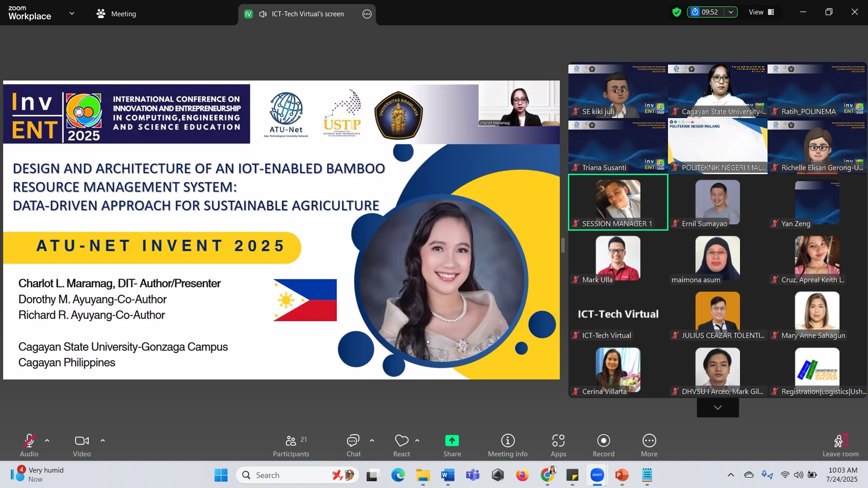The height and width of the screenshot is (488, 868).
Task: Select the Cruz, Apreal Keith L. tile
Action: point(817,258)
